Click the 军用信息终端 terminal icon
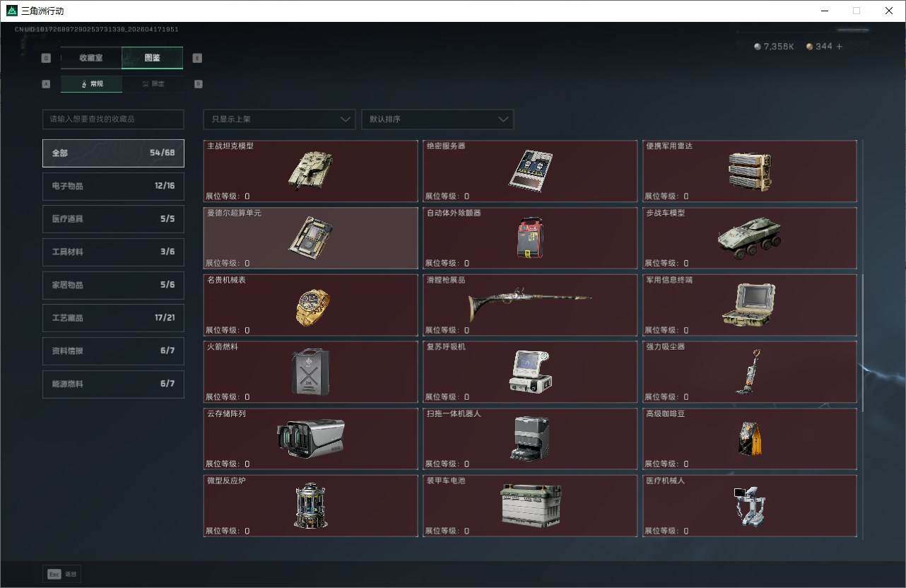Image resolution: width=906 pixels, height=588 pixels. [749, 305]
